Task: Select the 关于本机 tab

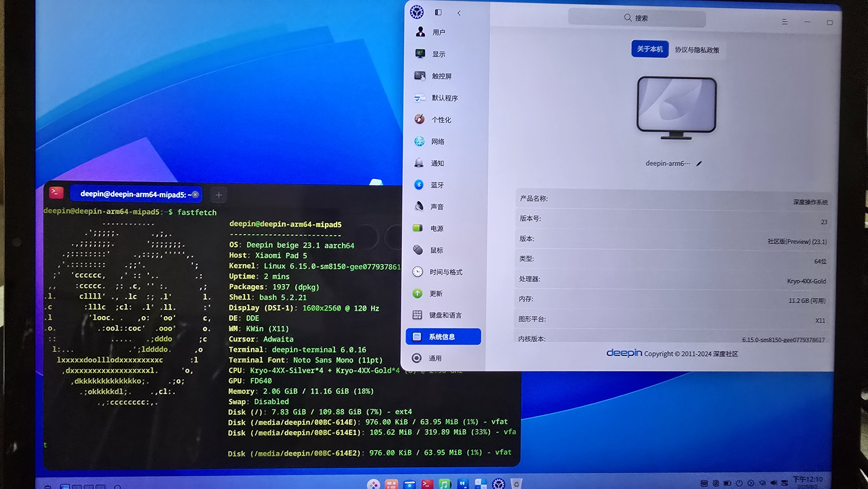Action: point(650,49)
